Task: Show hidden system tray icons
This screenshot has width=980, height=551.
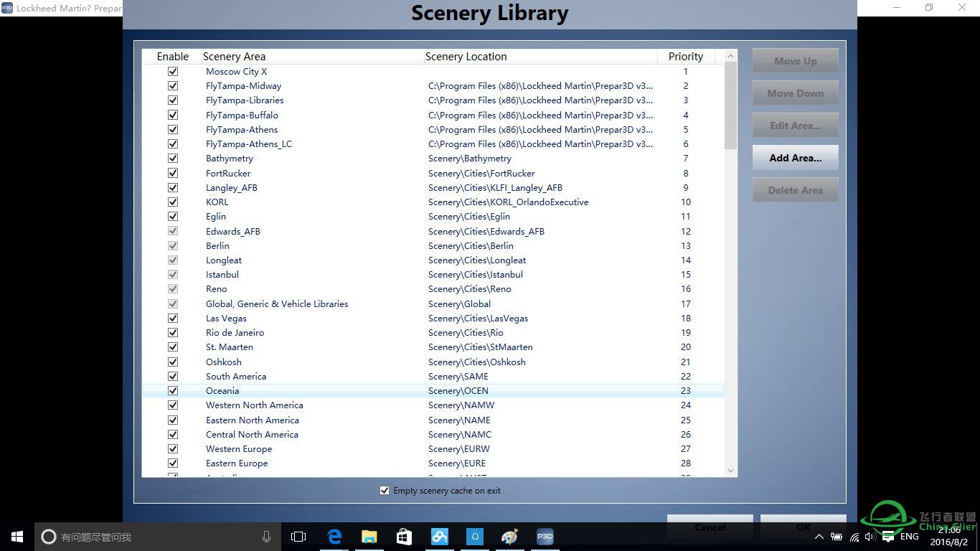Action: tap(819, 537)
